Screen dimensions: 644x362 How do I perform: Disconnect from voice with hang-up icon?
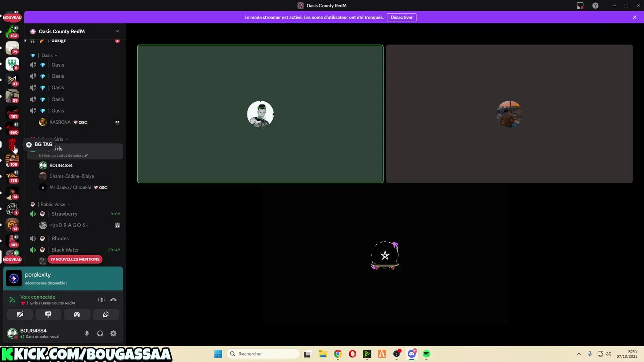pyautogui.click(x=113, y=300)
